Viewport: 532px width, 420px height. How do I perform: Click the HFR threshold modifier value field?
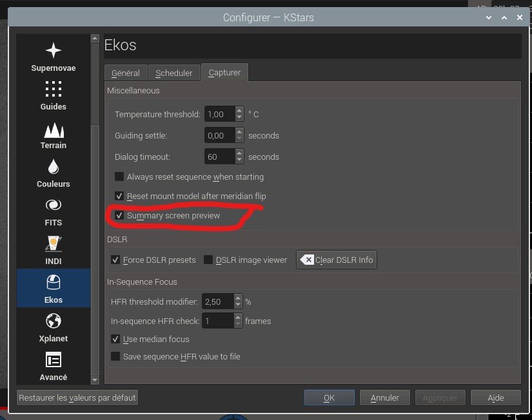point(218,301)
